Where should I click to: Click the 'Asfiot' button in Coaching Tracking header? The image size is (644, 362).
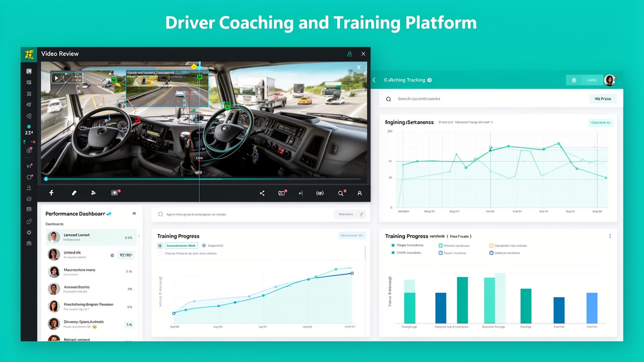[592, 80]
